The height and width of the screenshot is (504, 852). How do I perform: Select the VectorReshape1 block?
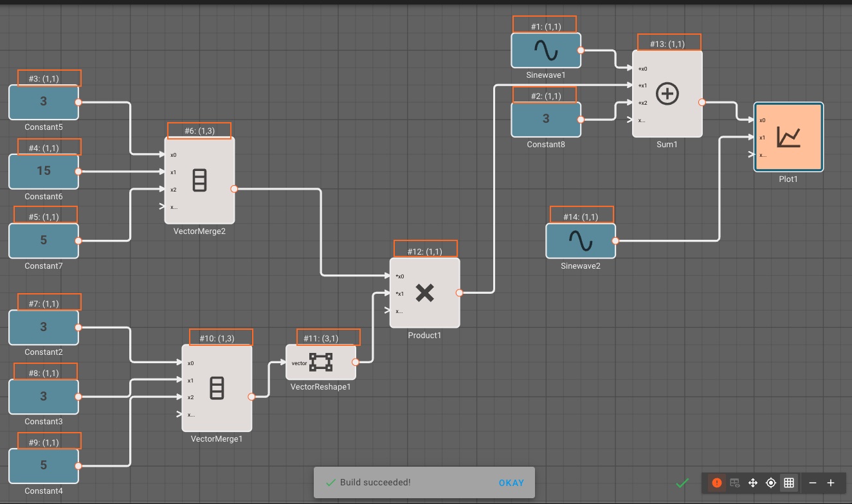coord(321,362)
